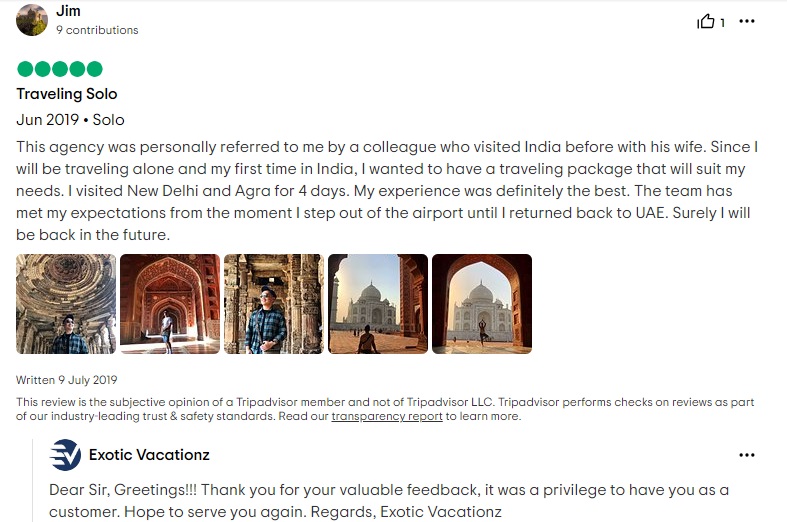Click the Written 9 July 2019 date
Image resolution: width=787 pixels, height=522 pixels.
click(x=67, y=380)
